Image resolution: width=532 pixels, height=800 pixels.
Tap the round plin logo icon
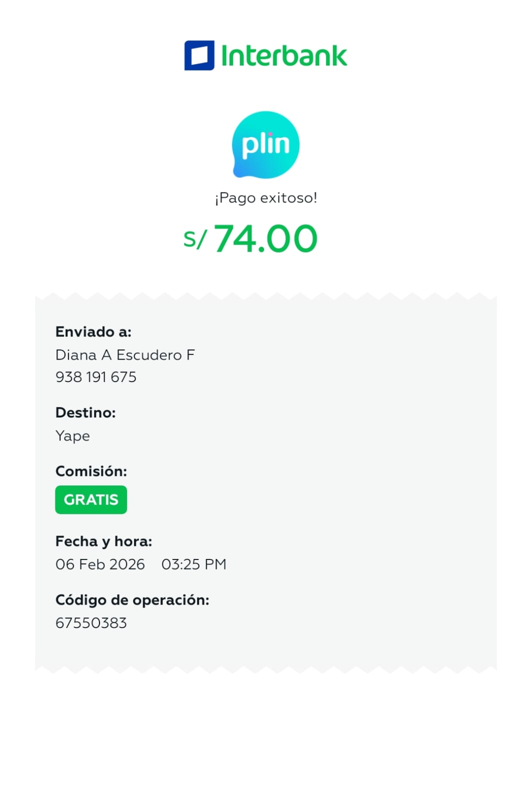tap(265, 145)
